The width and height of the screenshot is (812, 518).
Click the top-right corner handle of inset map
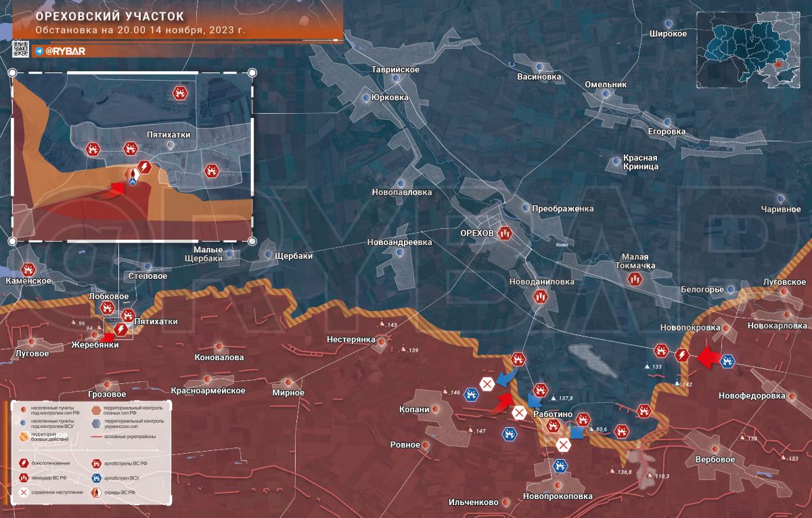tap(252, 72)
